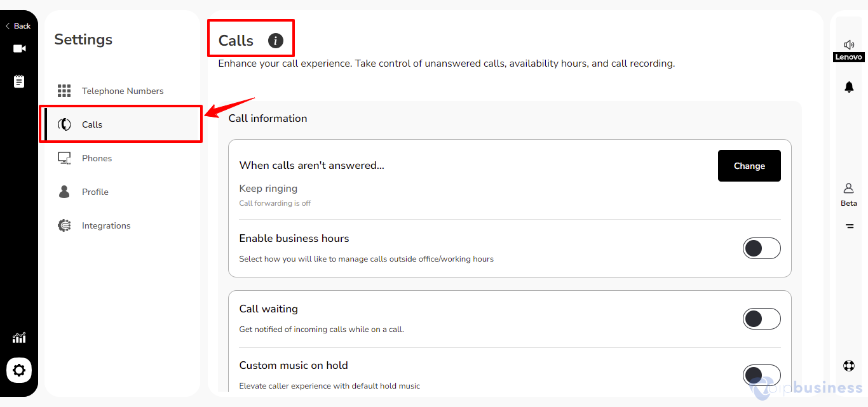Open Integrations settings section
The width and height of the screenshot is (868, 407).
pos(122,225)
